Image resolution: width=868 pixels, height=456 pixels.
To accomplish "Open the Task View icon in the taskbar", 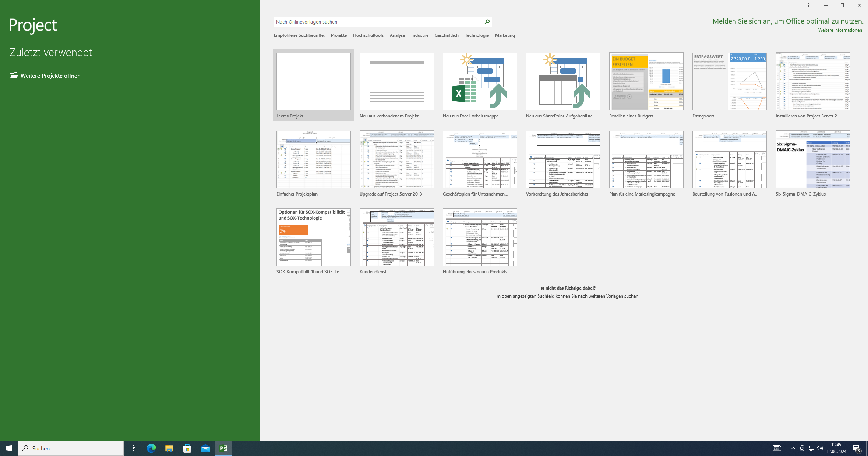I will coord(132,448).
